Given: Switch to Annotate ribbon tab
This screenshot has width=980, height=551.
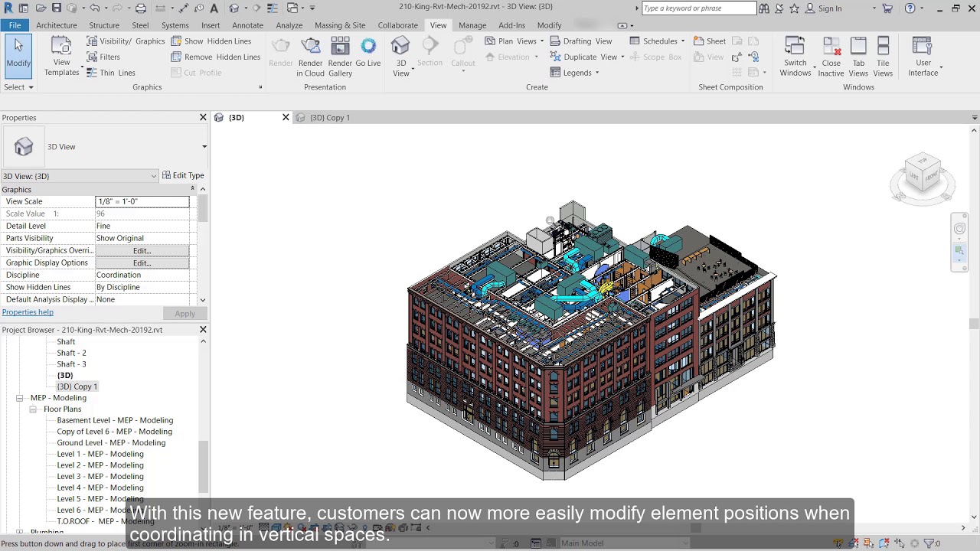Looking at the screenshot, I should pyautogui.click(x=247, y=25).
